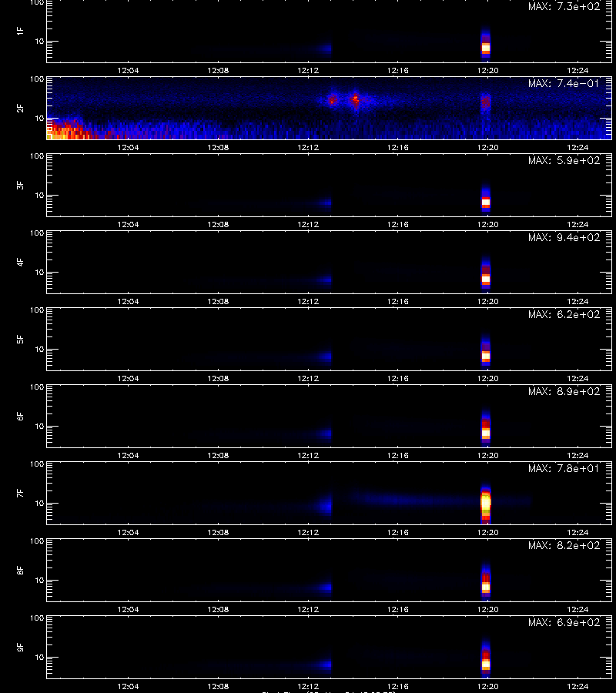Click the faint red 12:20 patch in panel 2F
The height and width of the screenshot is (693, 616).
(x=486, y=103)
